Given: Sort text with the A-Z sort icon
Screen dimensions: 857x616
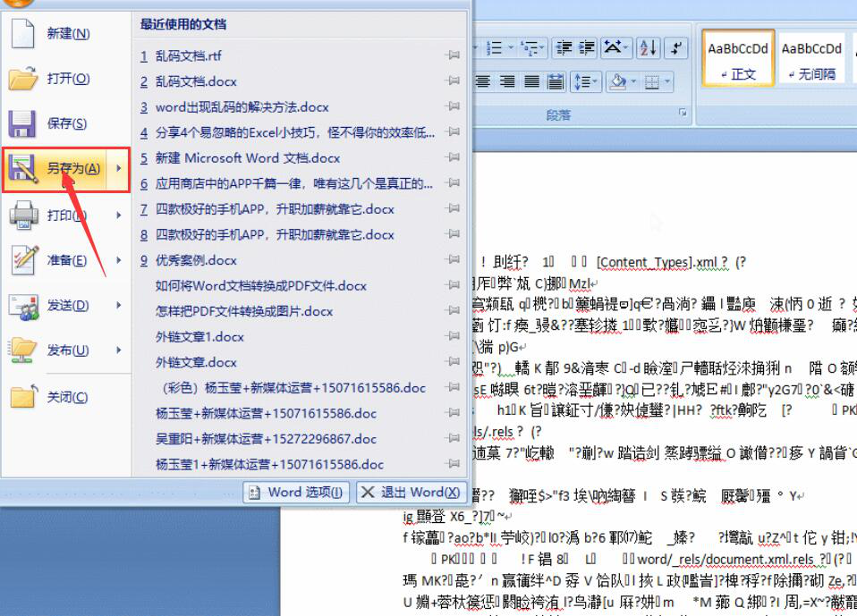Looking at the screenshot, I should point(649,48).
